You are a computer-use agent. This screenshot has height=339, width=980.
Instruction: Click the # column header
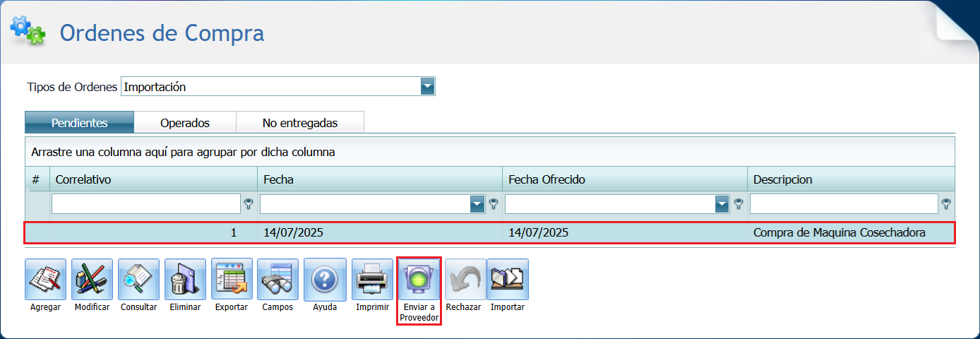(36, 179)
